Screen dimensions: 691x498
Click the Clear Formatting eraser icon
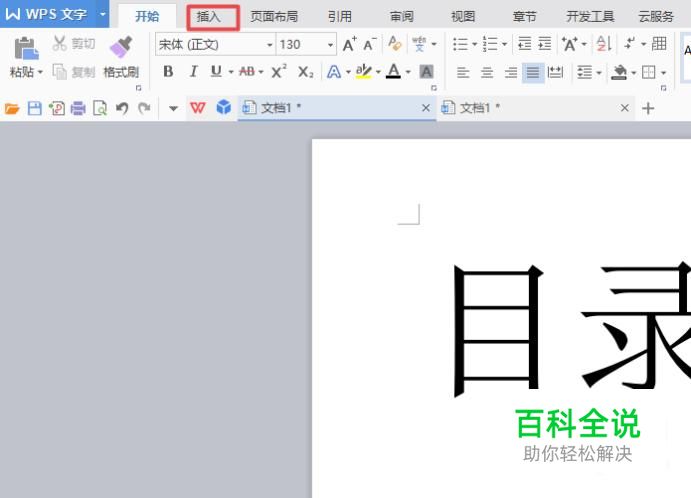tap(394, 44)
